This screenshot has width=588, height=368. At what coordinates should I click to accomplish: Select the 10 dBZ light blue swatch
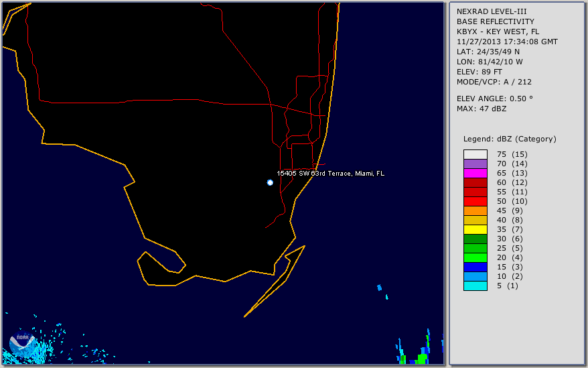(475, 276)
